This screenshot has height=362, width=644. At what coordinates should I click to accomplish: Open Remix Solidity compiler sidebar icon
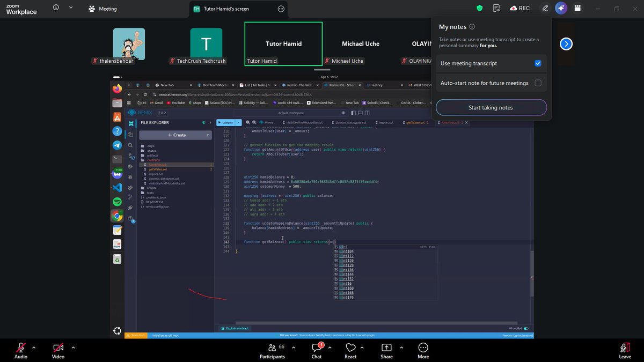(130, 156)
